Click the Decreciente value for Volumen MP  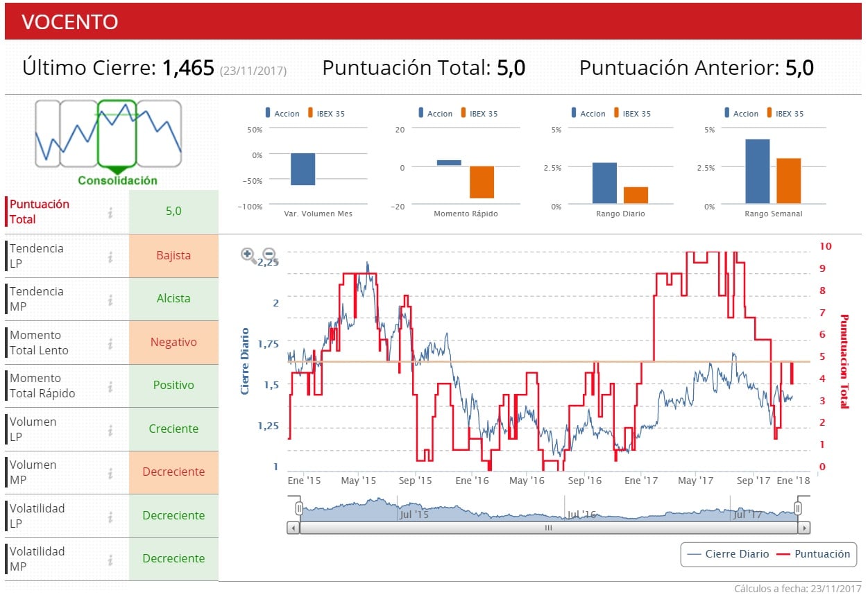click(173, 472)
